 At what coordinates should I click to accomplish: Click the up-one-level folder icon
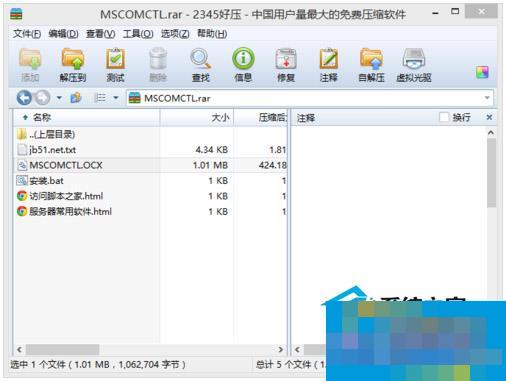pyautogui.click(x=76, y=98)
